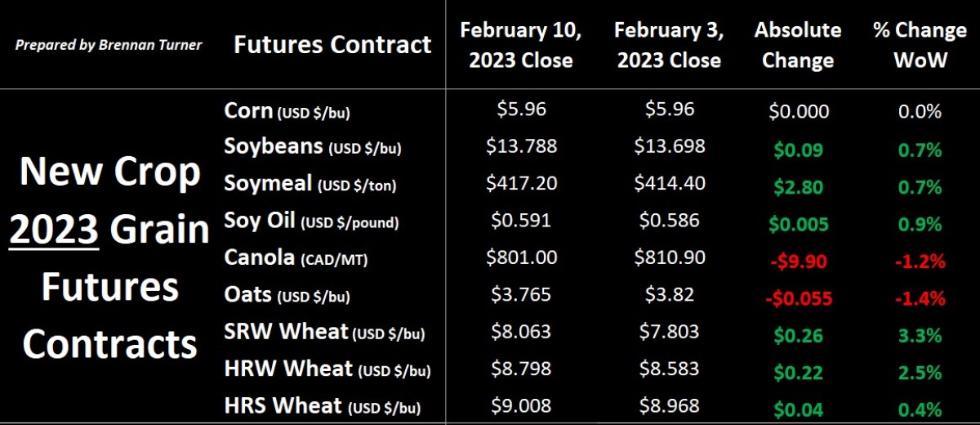The width and height of the screenshot is (980, 425).
Task: Select the SRW Wheat 3.3% change value
Action: (921, 335)
